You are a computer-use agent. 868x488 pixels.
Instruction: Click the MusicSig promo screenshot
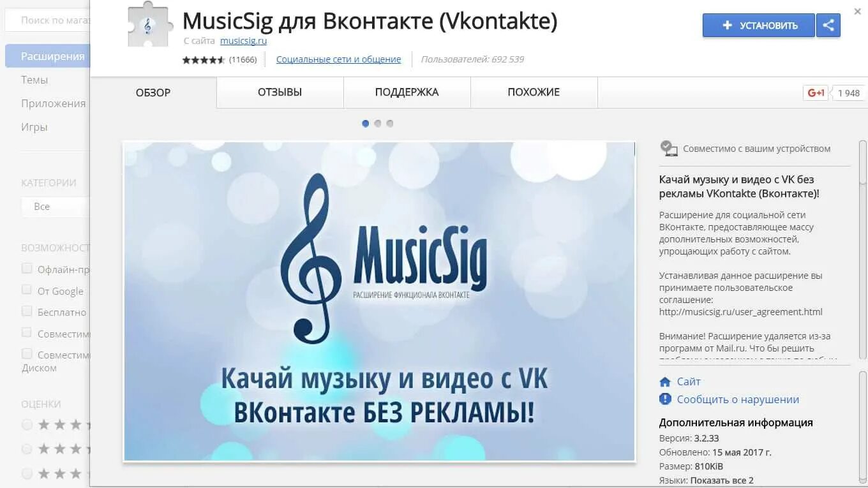[379, 301]
